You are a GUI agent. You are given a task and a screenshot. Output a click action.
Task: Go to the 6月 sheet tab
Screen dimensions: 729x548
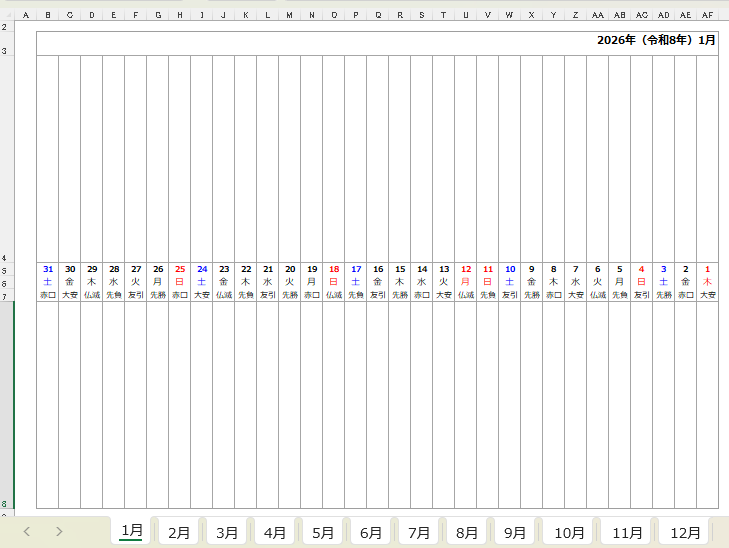tap(371, 532)
